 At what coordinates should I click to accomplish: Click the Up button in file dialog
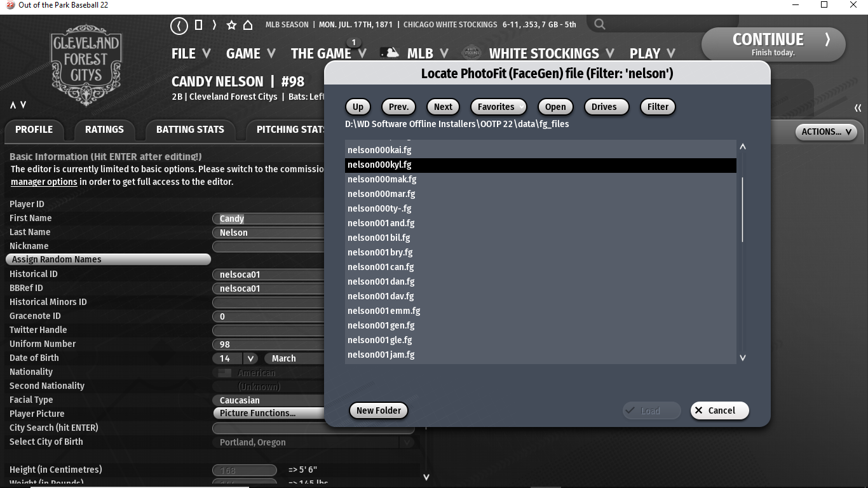pos(358,107)
